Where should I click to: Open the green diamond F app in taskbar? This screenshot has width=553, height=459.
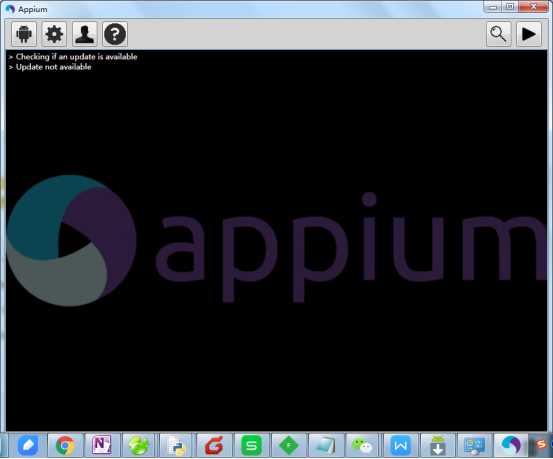[288, 445]
